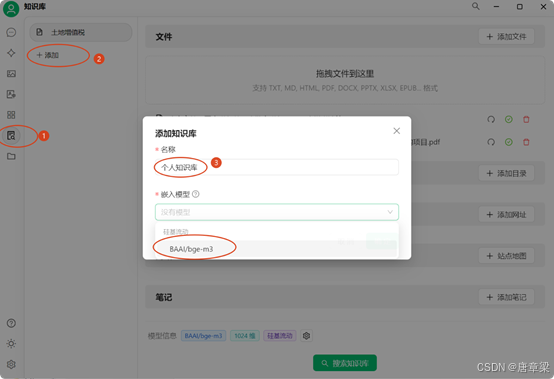Select the knowledge base sidebar icon
Viewport: 554px width, 379px height.
(11, 135)
